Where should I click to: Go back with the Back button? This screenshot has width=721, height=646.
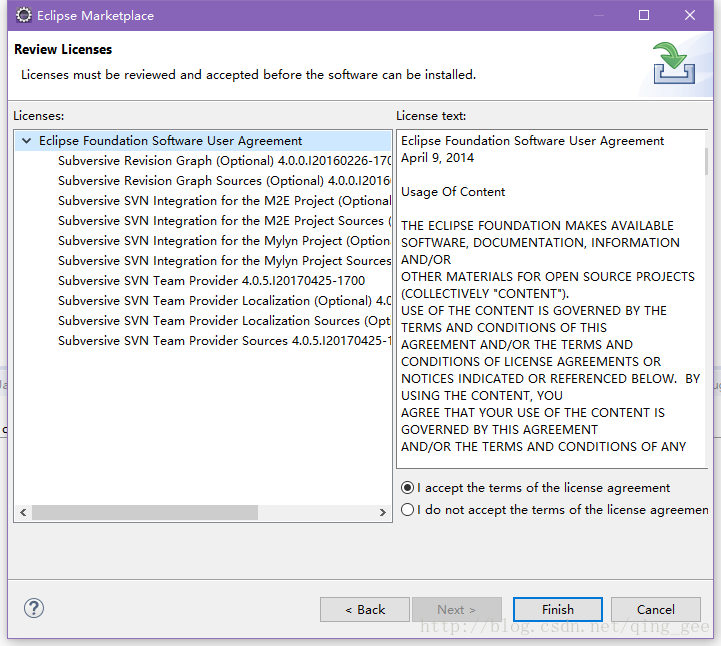tap(365, 609)
